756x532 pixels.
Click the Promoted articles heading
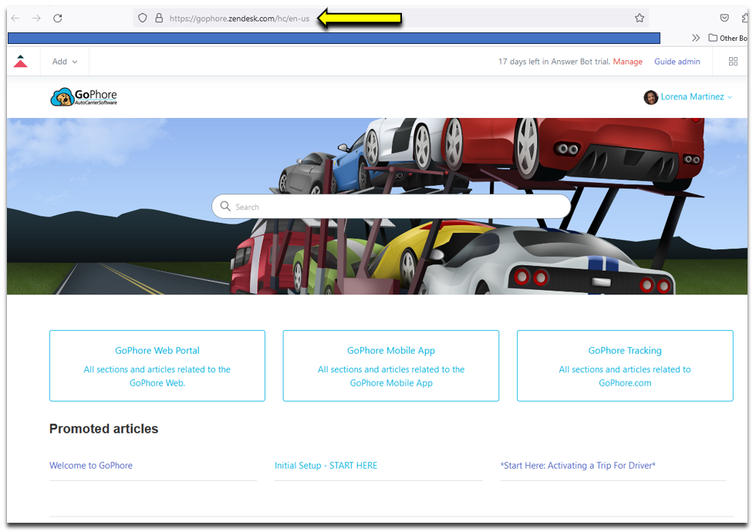[103, 429]
